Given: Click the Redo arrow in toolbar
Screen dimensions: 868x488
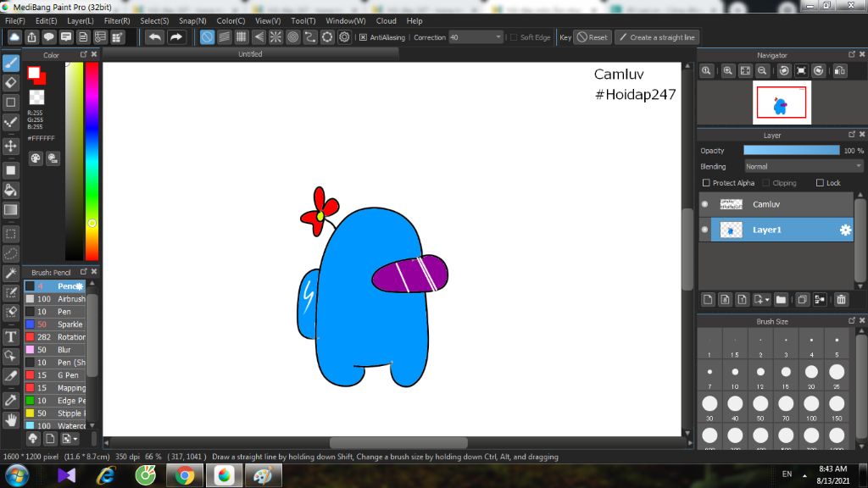Looking at the screenshot, I should tap(175, 37).
